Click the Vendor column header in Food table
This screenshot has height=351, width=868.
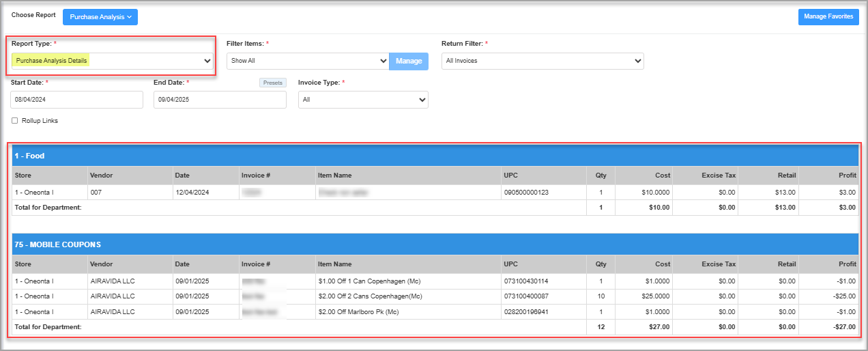tap(101, 175)
